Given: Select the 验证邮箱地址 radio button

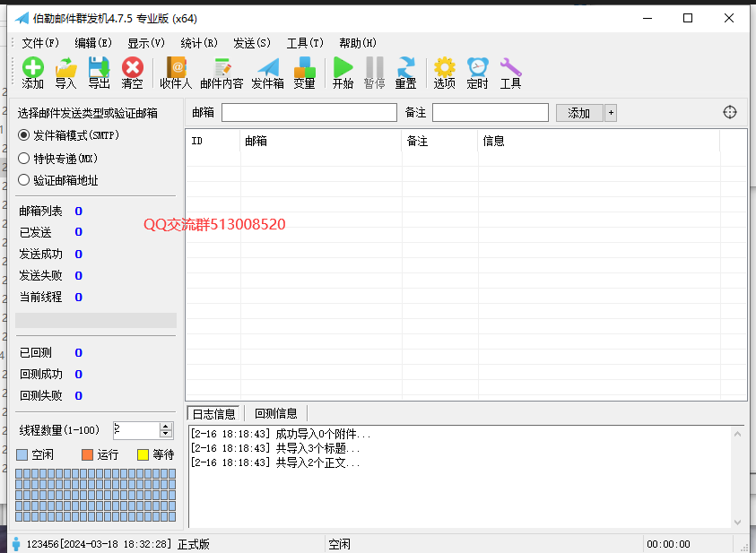Looking at the screenshot, I should coord(24,178).
